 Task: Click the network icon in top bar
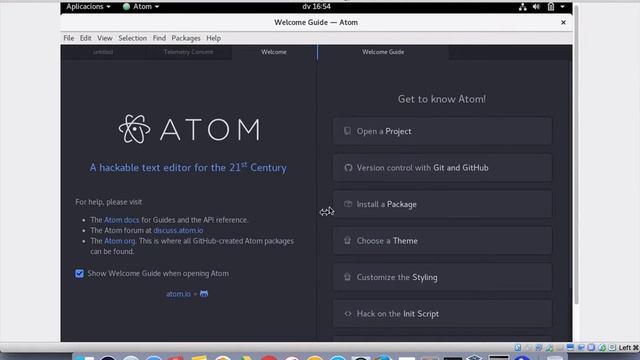(x=522, y=7)
